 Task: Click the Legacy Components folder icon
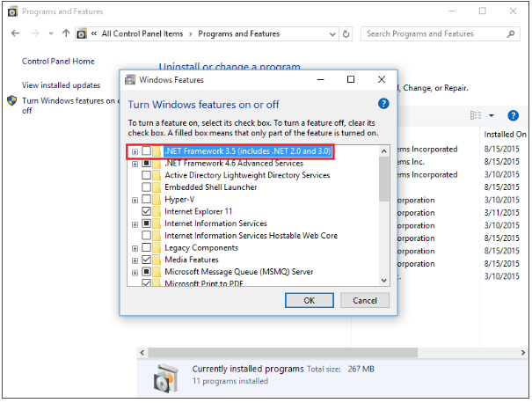click(x=157, y=247)
